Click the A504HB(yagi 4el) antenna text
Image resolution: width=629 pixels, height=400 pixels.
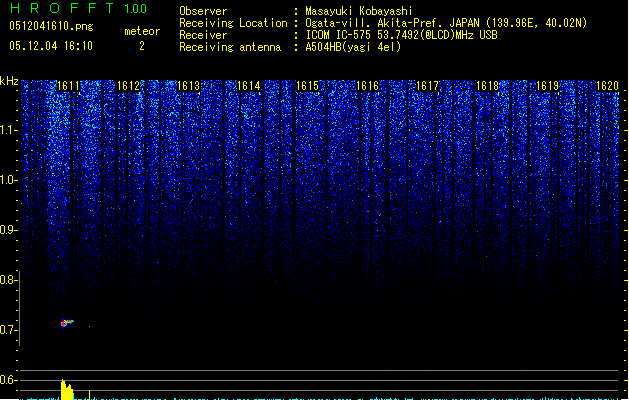(x=353, y=47)
